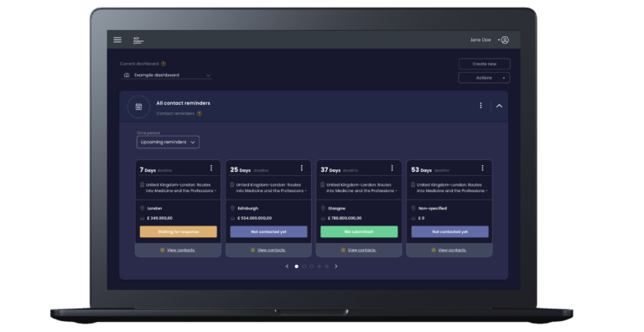Open options menu on 37 Days card

coord(392,168)
